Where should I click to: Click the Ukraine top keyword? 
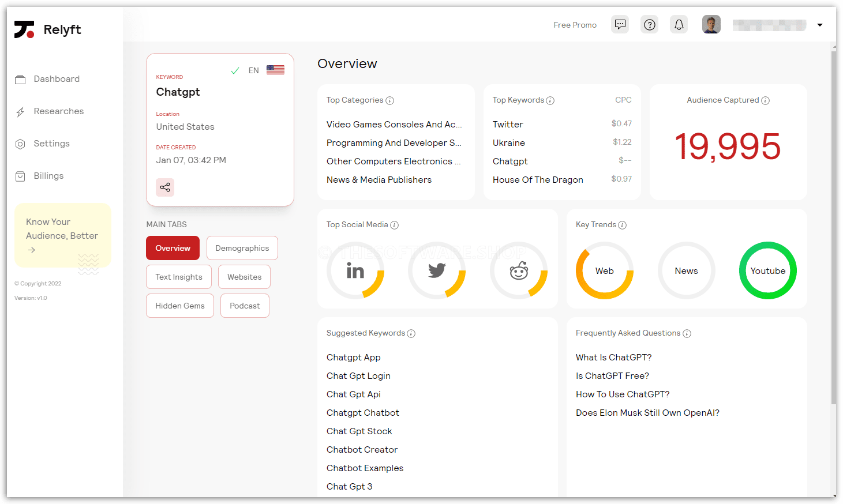(509, 143)
